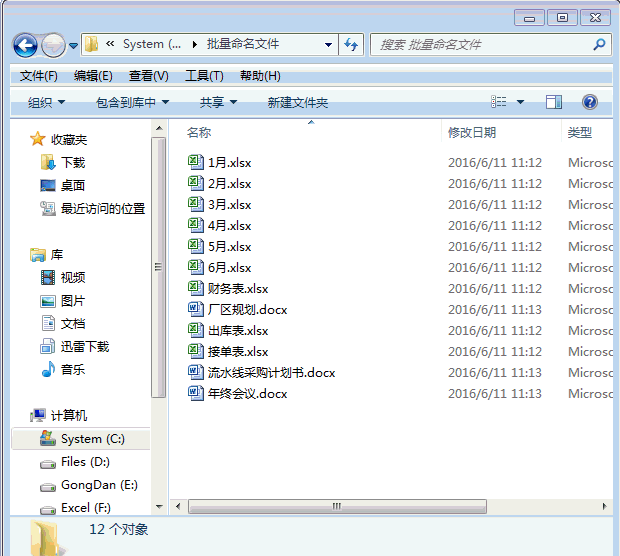Image resolution: width=620 pixels, height=556 pixels.
Task: Open the 图片 library
Action: [x=63, y=301]
